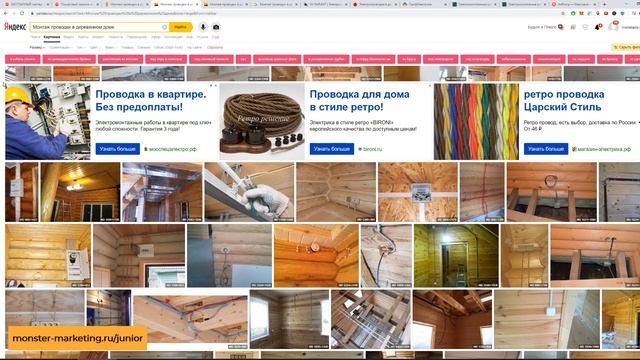
Task: Open a new browser tab with the plus icon
Action: [x=604, y=4]
